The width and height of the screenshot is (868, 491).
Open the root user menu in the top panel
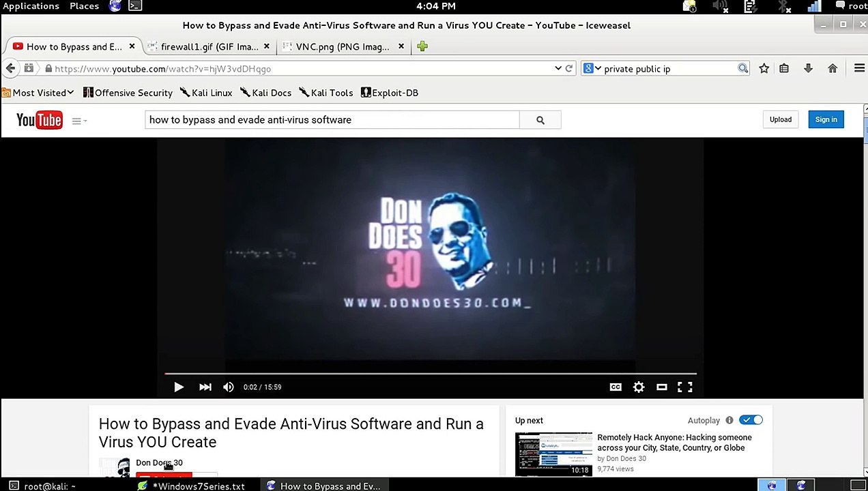click(x=852, y=6)
